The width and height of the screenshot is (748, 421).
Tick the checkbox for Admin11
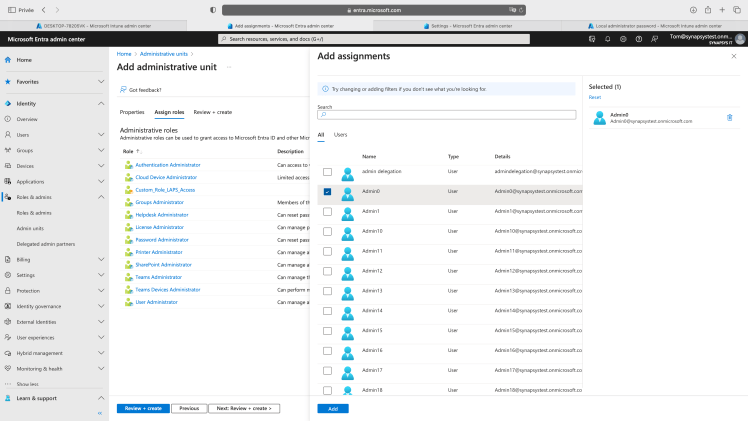point(327,251)
